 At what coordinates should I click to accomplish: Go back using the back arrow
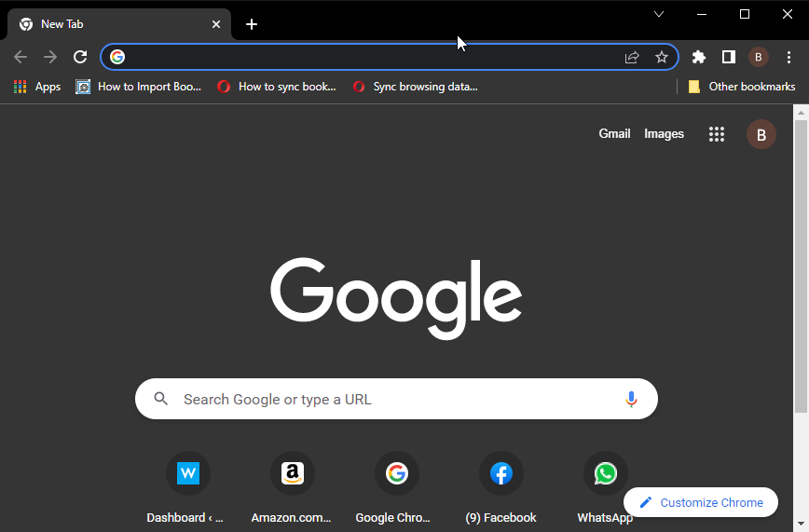[21, 57]
